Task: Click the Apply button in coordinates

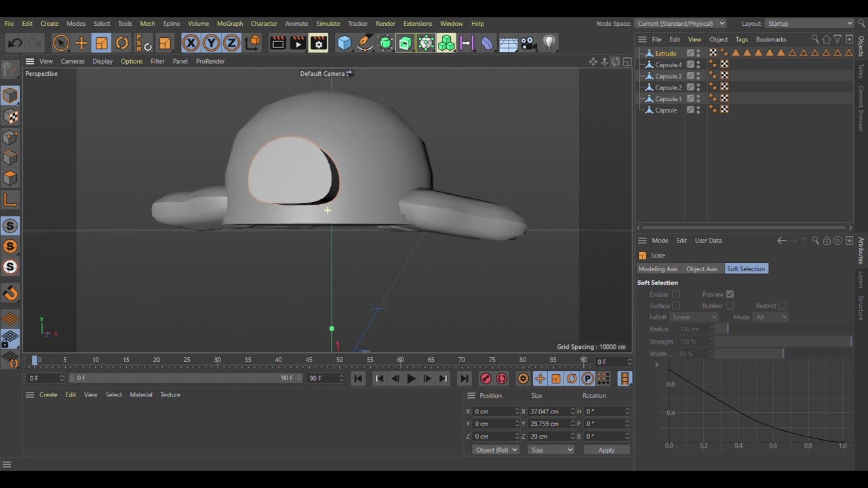Action: (606, 450)
